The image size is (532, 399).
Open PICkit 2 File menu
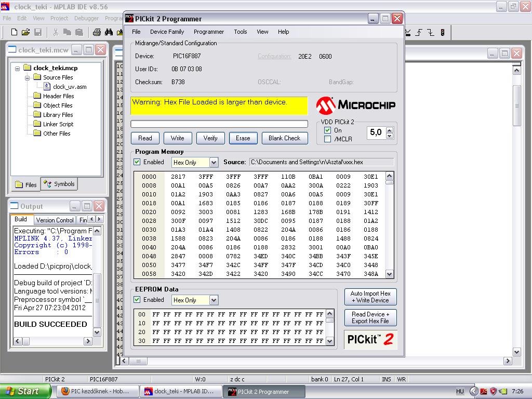[136, 32]
